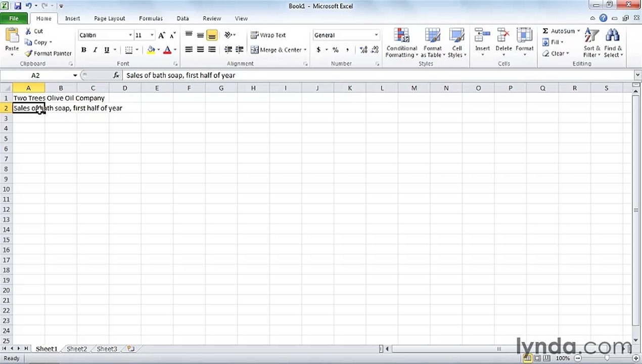
Task: Expand the formula bar
Action: 637,75
